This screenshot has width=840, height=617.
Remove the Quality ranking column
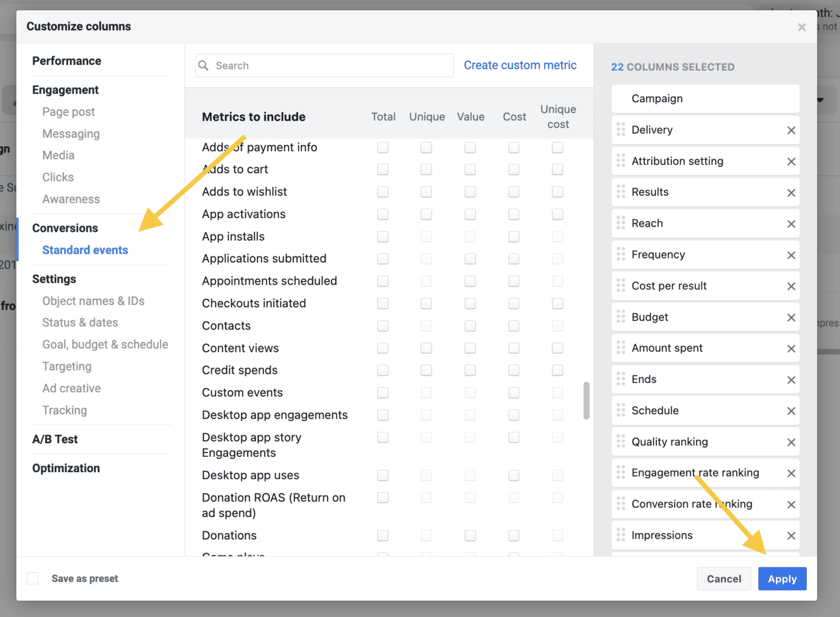[791, 442]
